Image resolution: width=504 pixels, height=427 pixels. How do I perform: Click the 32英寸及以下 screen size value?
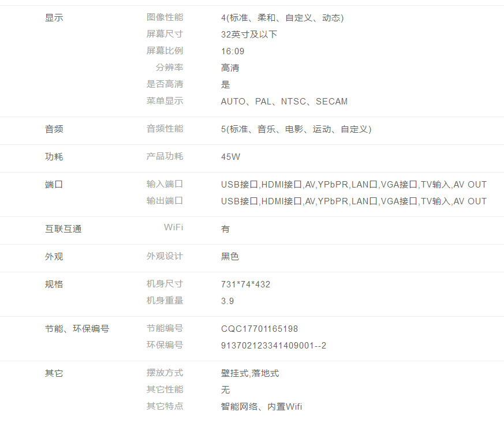249,35
